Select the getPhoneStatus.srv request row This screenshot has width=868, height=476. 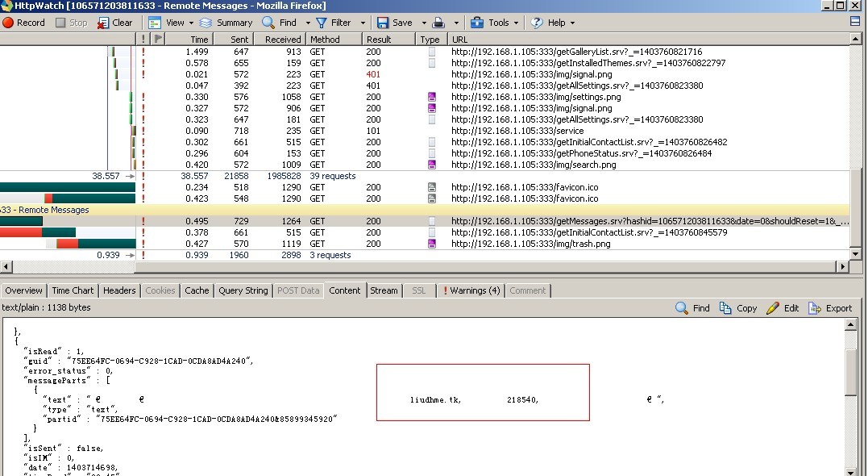click(580, 153)
